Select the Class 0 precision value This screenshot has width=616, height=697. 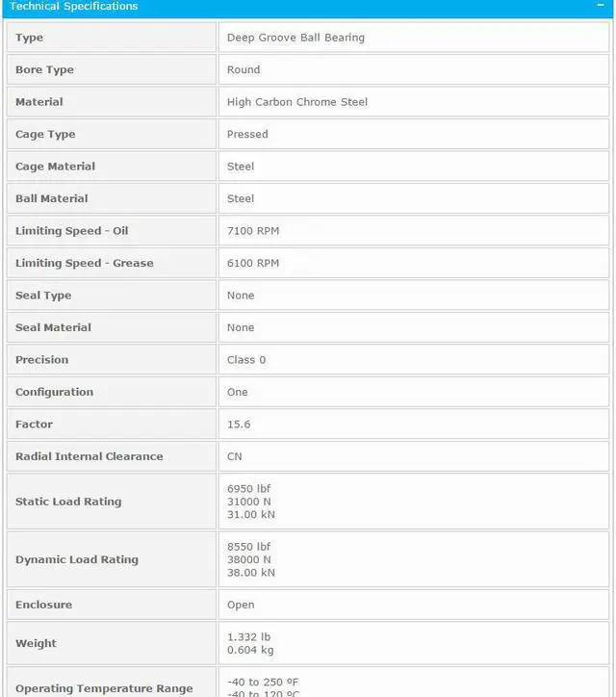coord(246,360)
